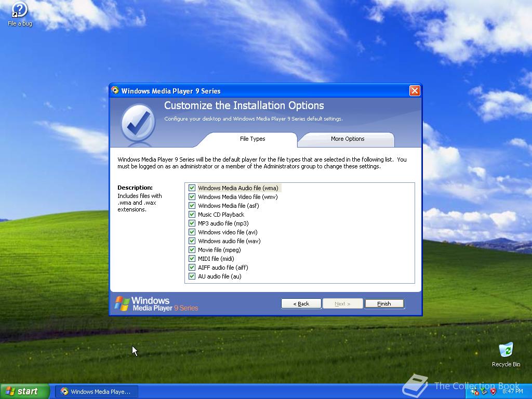The image size is (532, 399).
Task: Toggle the MIDI file (midi) checkbox
Action: [192, 259]
